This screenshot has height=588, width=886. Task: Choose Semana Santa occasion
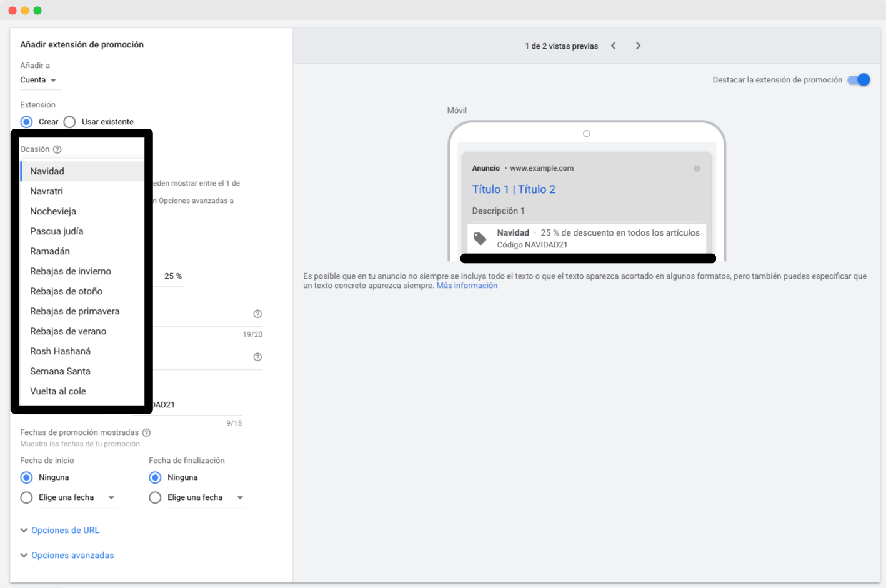[82, 371]
